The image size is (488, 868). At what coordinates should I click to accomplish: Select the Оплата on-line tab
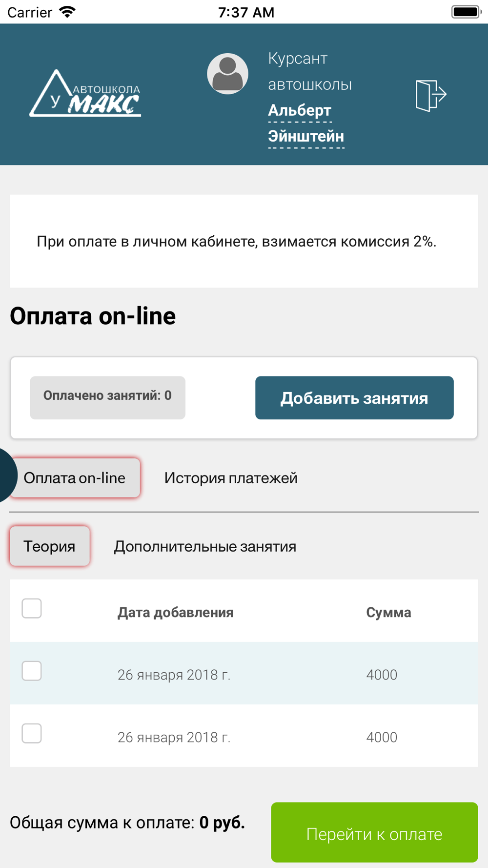(x=75, y=478)
